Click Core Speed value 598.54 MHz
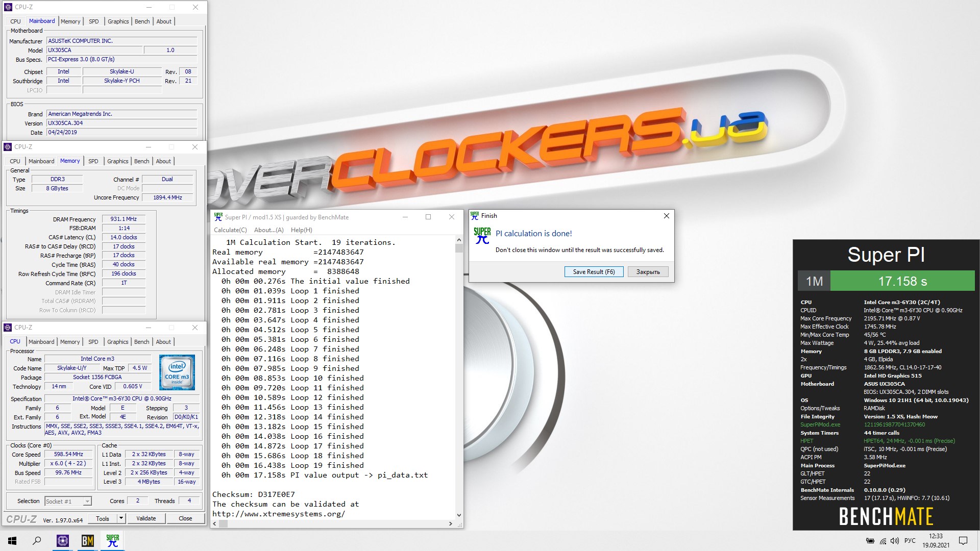Screen dimensions: 980x551 68,454
